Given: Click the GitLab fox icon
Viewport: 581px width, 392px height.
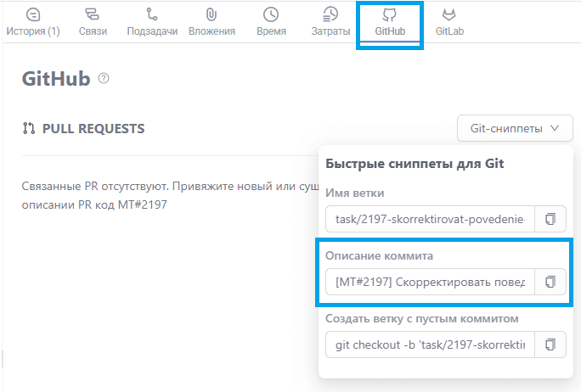Looking at the screenshot, I should (449, 14).
